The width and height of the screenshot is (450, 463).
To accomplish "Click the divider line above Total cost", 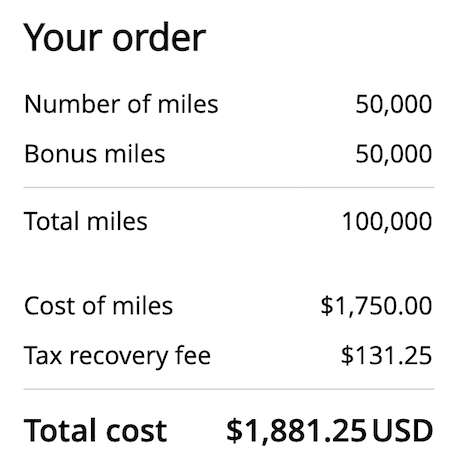I will pos(229,389).
